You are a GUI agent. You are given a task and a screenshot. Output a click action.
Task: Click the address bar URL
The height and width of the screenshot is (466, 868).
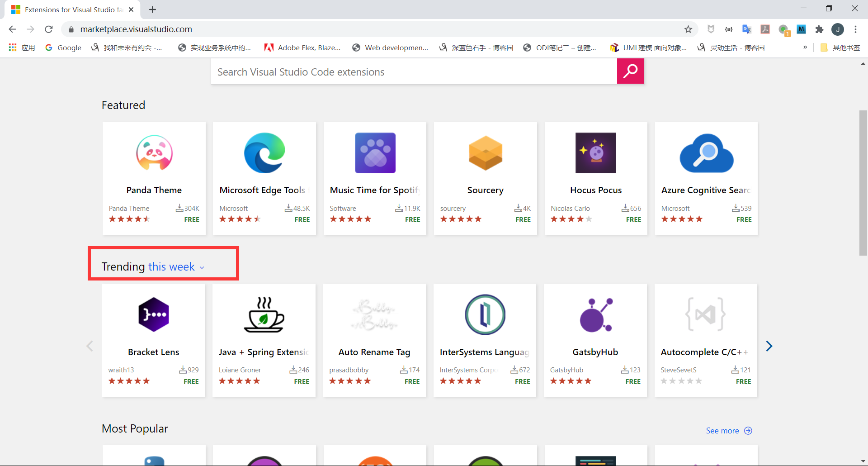[136, 29]
